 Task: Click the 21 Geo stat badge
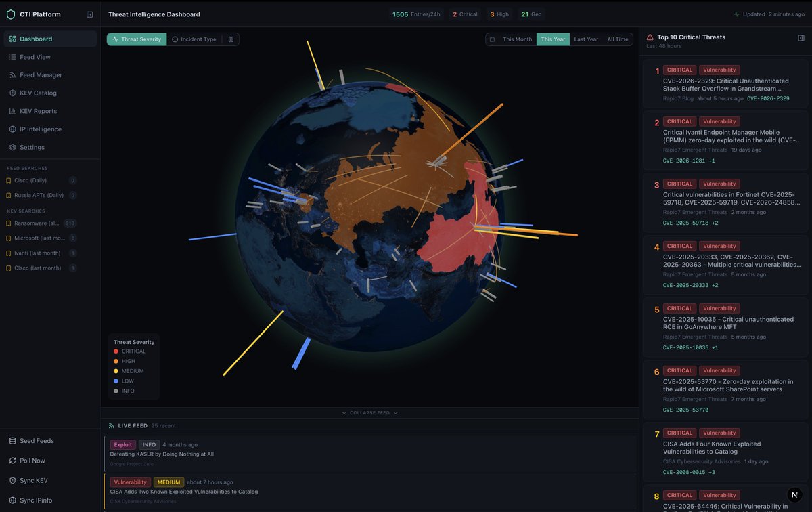click(531, 14)
